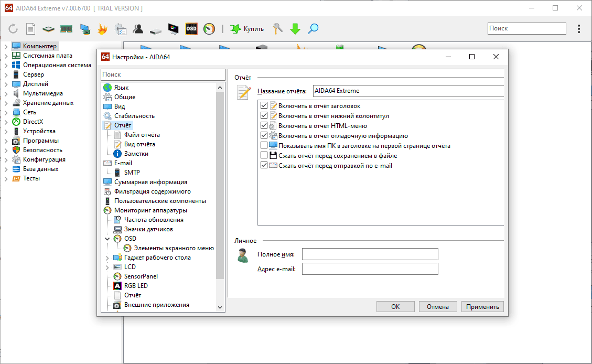Image resolution: width=592 pixels, height=364 pixels.
Task: Click the monitor diagnostics toolbar icon
Action: point(173,29)
